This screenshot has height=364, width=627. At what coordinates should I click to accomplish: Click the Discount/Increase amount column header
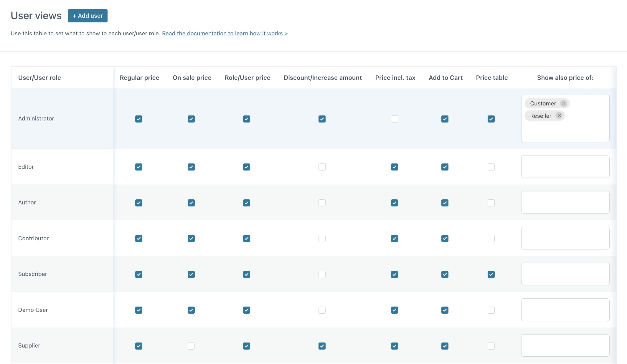[323, 78]
